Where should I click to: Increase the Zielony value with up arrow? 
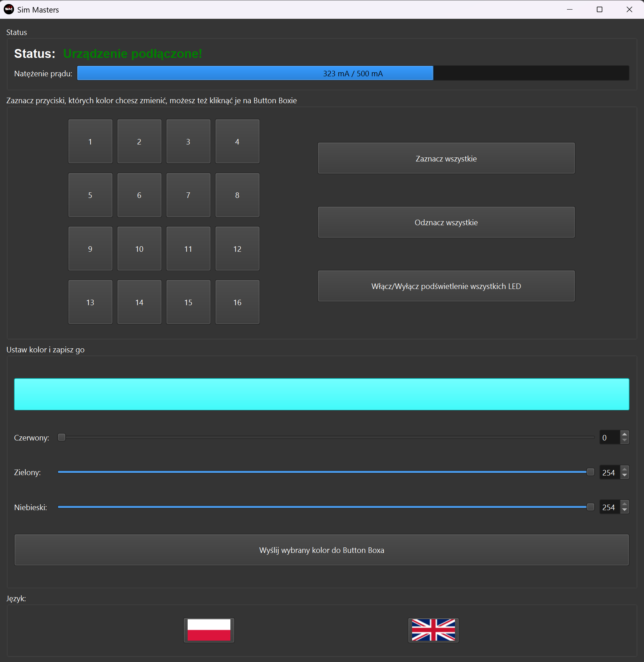pos(624,469)
